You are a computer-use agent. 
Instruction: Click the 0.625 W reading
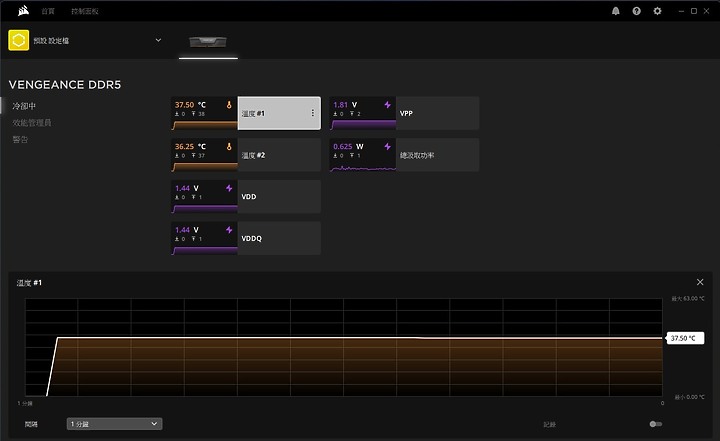(348, 147)
